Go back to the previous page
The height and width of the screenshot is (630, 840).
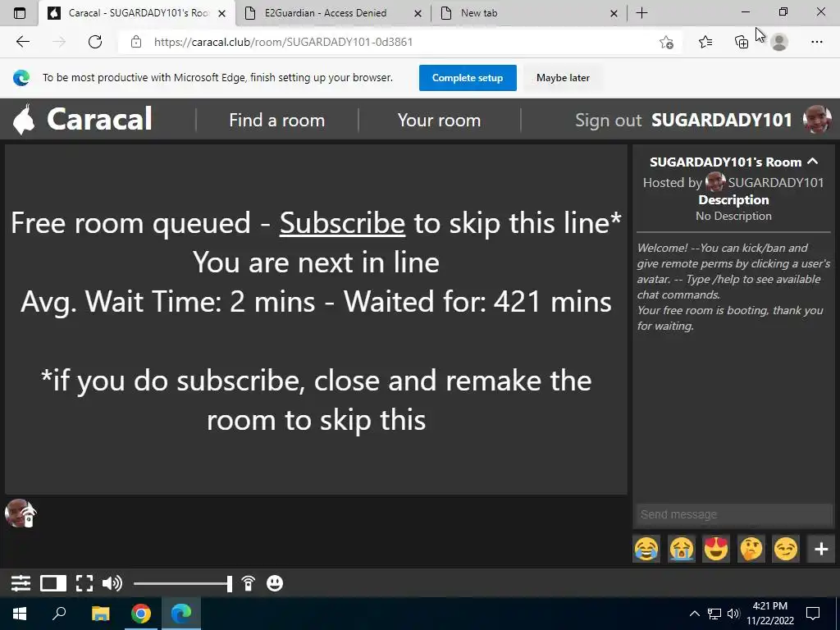click(22, 42)
